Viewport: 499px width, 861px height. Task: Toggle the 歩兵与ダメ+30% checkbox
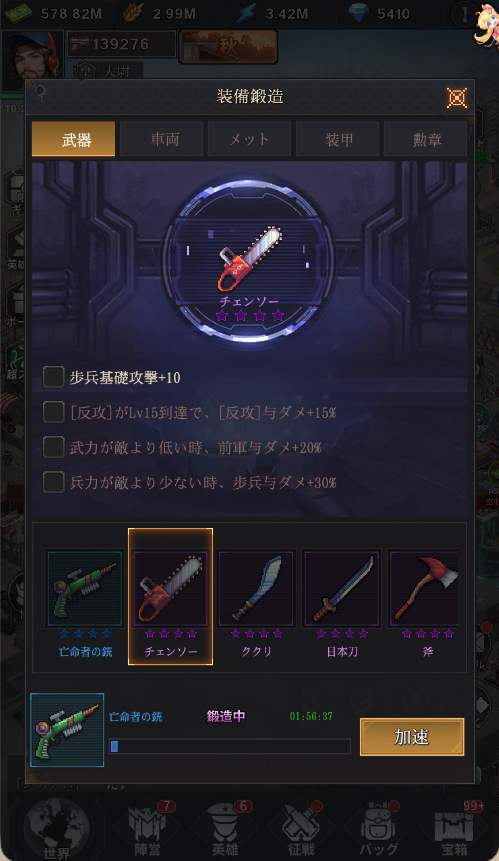(53, 483)
